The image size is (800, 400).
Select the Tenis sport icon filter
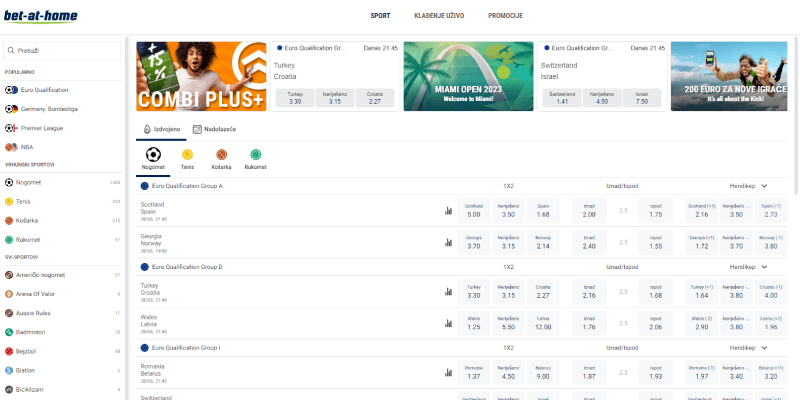tap(187, 159)
